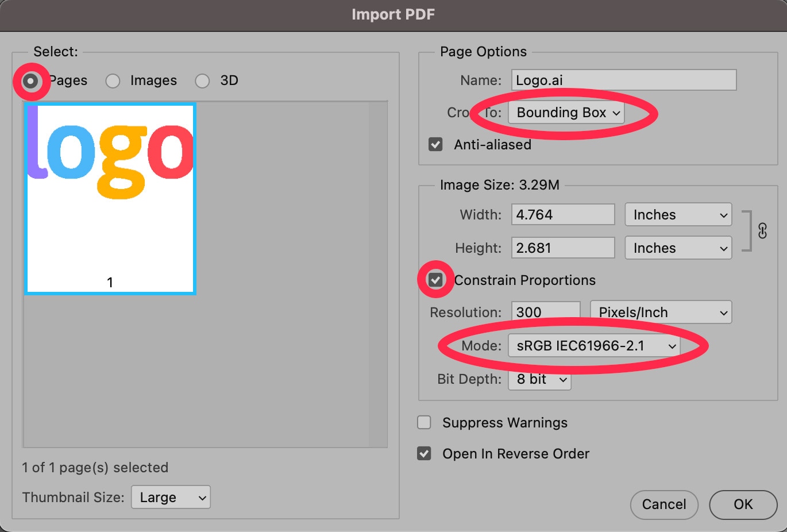Open the Width units dropdown
787x532 pixels.
pos(678,215)
